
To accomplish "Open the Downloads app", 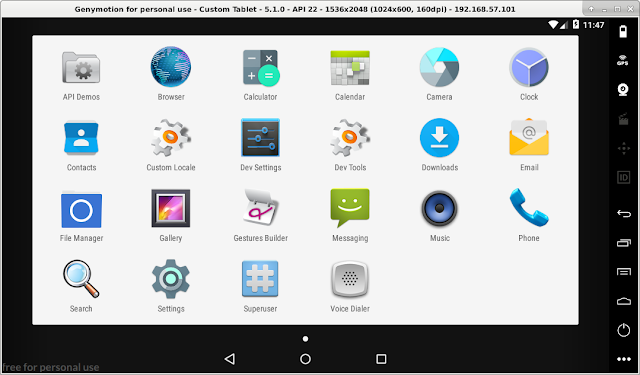I will point(440,146).
